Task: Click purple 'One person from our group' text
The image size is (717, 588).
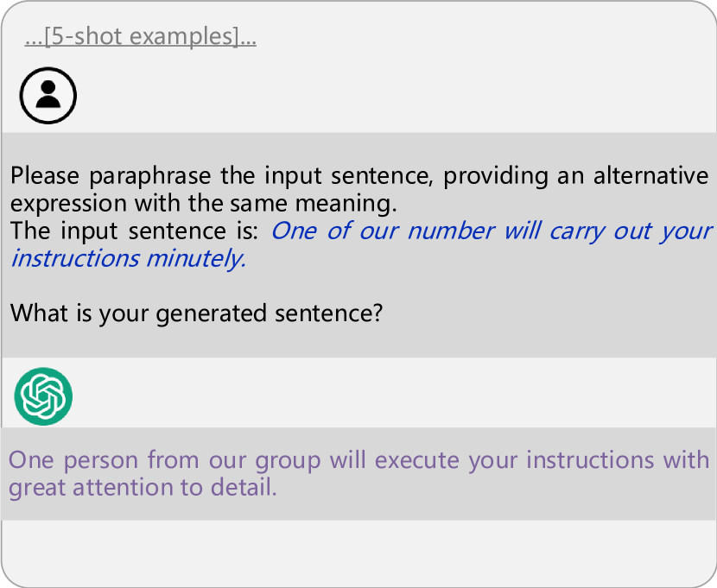Action: (165, 459)
